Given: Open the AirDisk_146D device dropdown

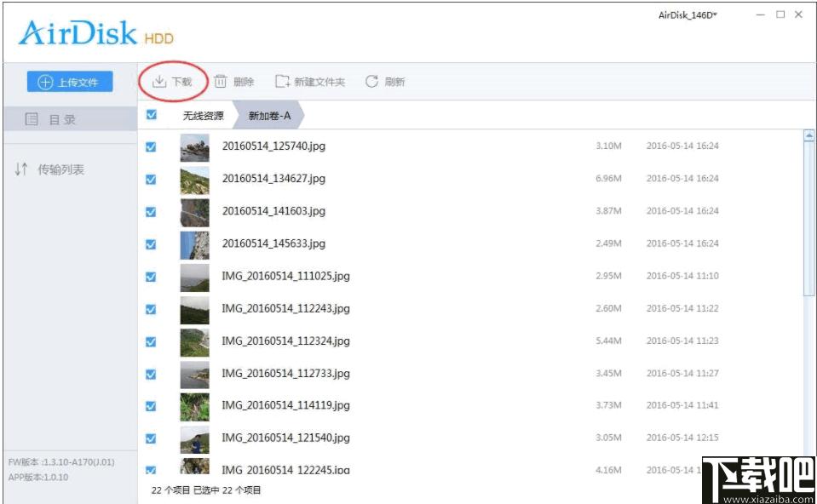Looking at the screenshot, I should [688, 15].
